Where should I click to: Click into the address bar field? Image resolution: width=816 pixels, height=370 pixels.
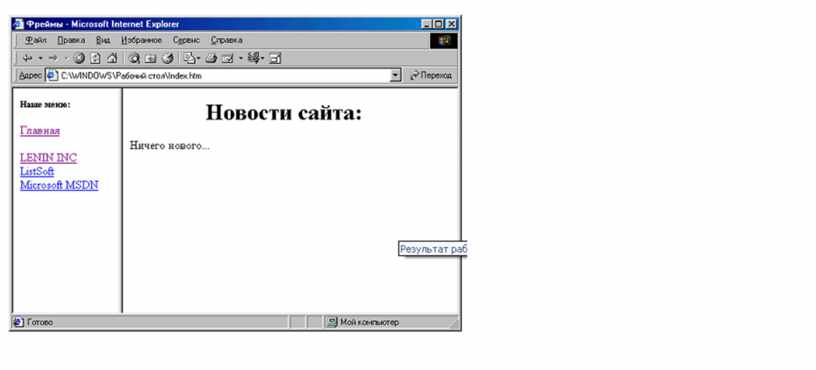point(224,75)
